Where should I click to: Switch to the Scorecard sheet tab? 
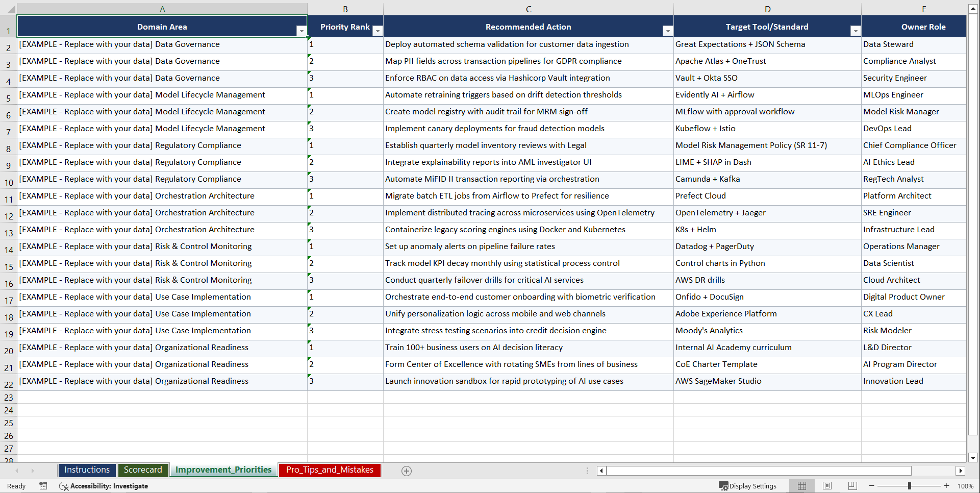pos(143,470)
